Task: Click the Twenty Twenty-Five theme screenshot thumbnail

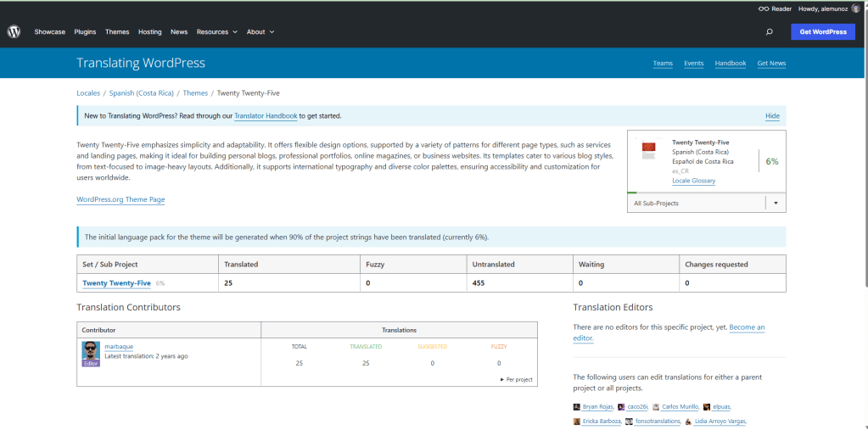Action: point(647,150)
